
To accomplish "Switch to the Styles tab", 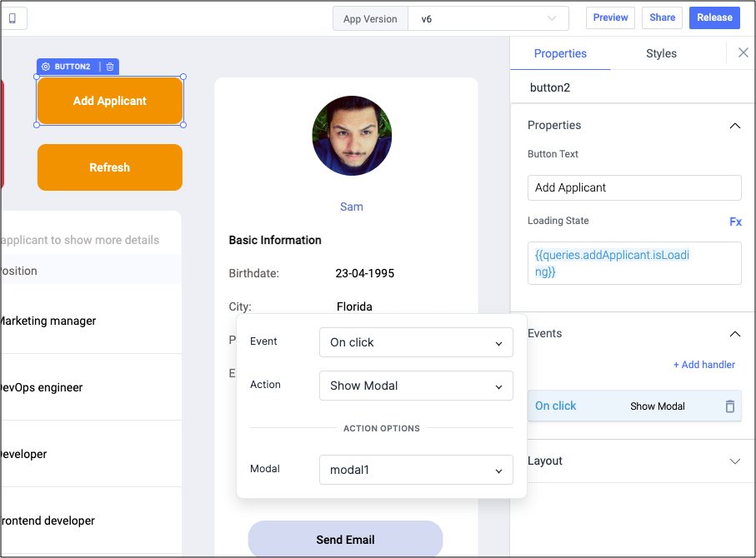I will coord(660,52).
